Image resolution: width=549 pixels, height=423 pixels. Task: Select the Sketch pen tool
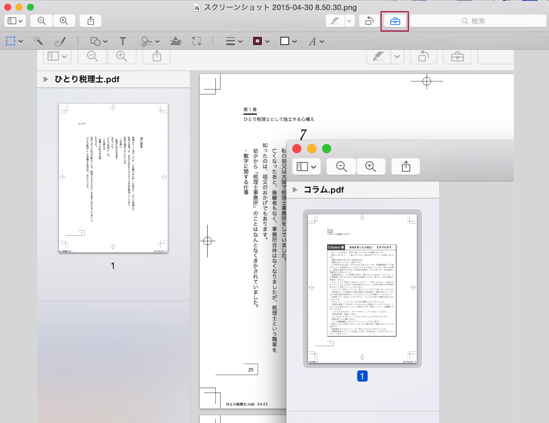point(60,41)
